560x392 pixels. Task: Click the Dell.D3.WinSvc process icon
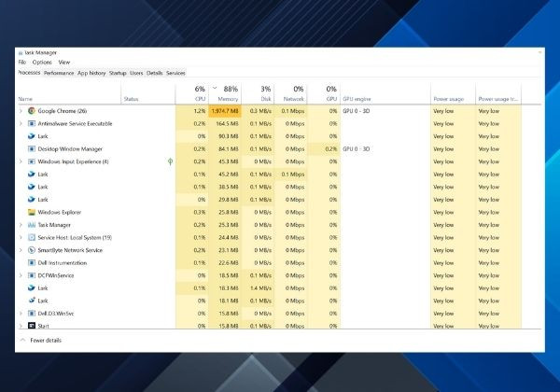32,314
